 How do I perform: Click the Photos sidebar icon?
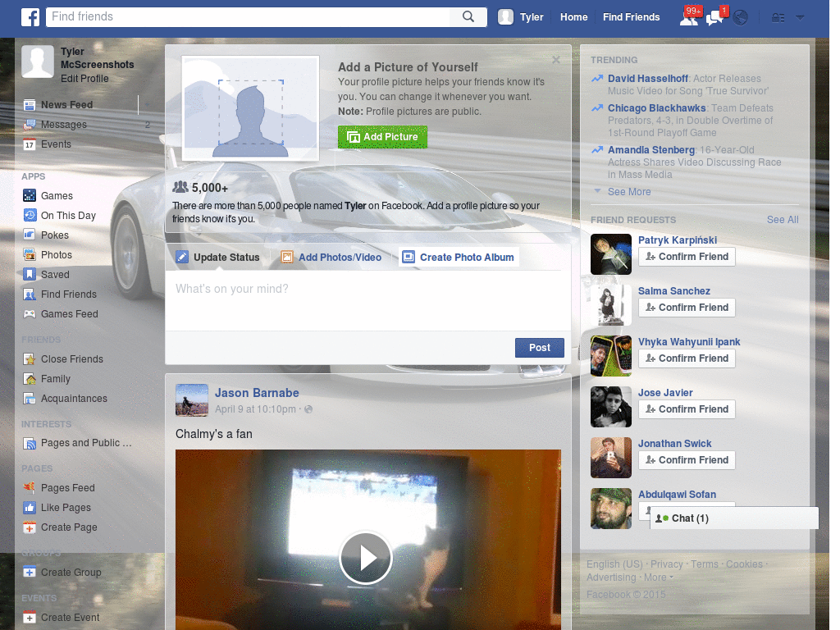coord(30,255)
